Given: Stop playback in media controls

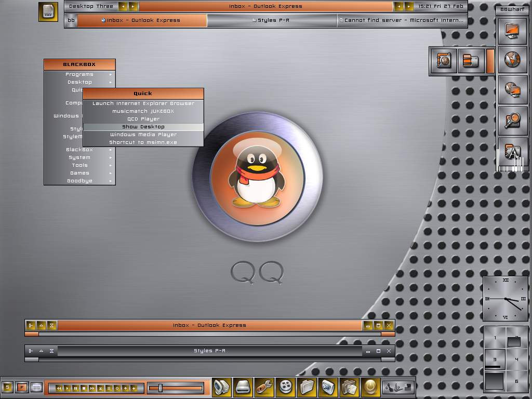Looking at the screenshot, I should (x=84, y=388).
